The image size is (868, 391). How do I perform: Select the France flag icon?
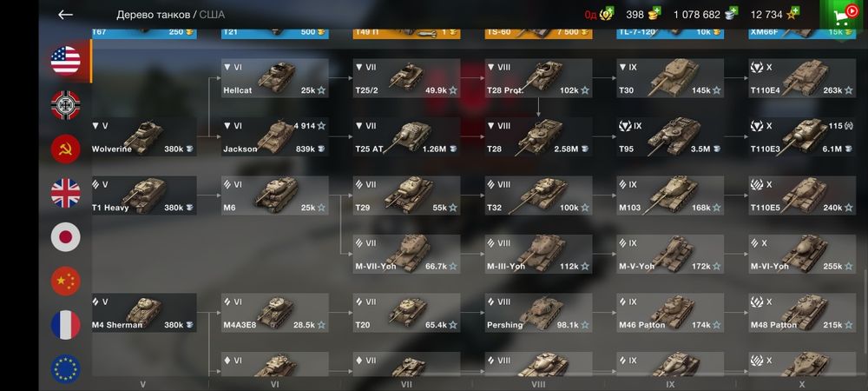click(x=66, y=325)
